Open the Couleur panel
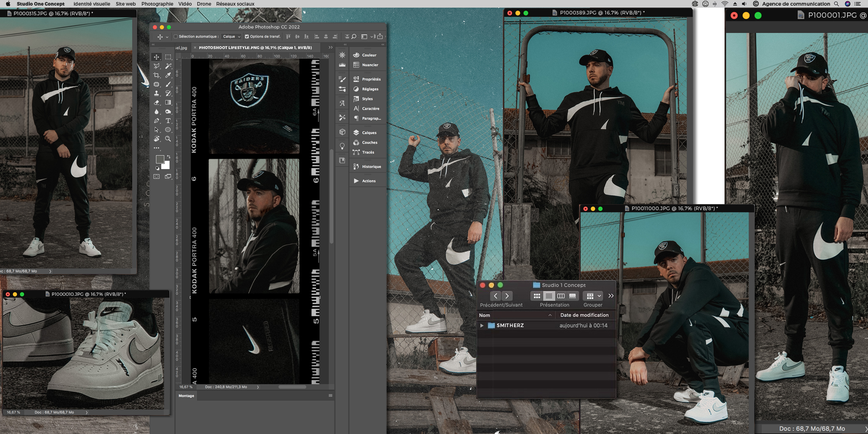Screen dimensions: 868x434 (365, 55)
